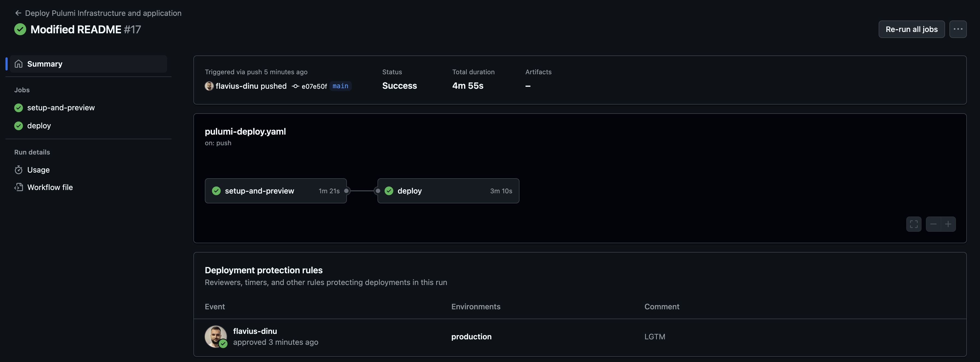
Task: Click deploy node in workflow graph
Action: pos(448,191)
